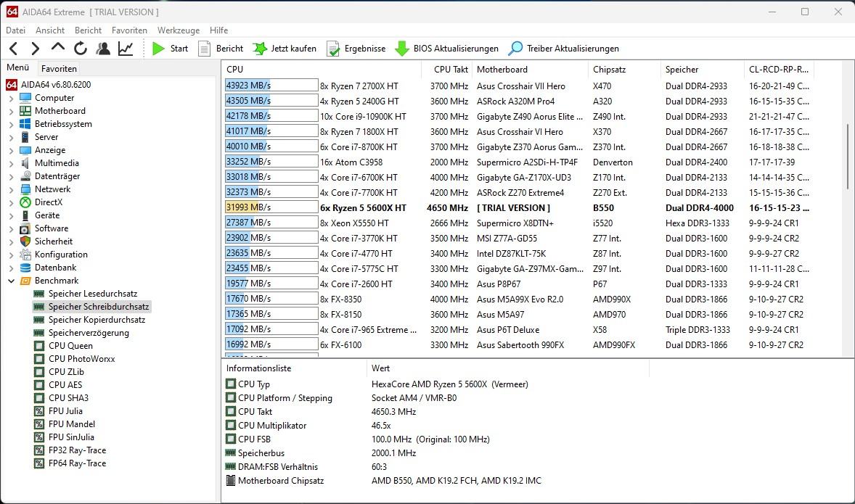The image size is (855, 504).
Task: Go up one level with the up arrow icon
Action: coord(58,48)
